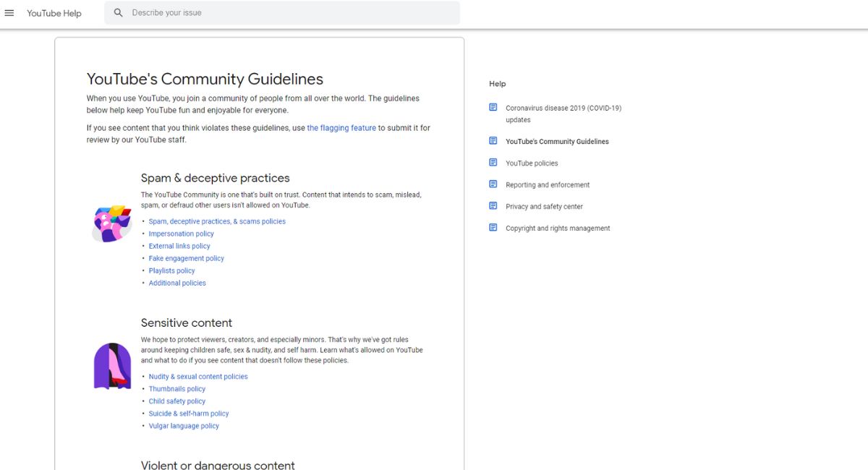Screen dimensions: 868x470
Task: Click the Copyright and rights management icon
Action: tap(493, 228)
